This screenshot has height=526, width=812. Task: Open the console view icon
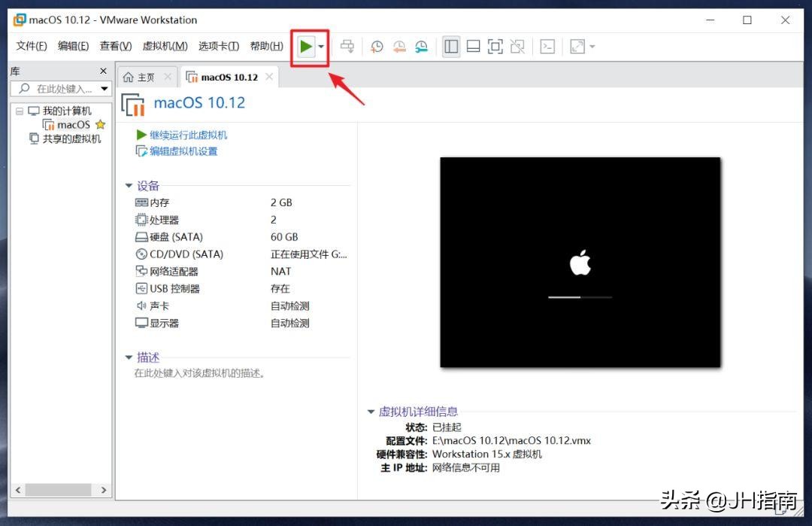547,47
